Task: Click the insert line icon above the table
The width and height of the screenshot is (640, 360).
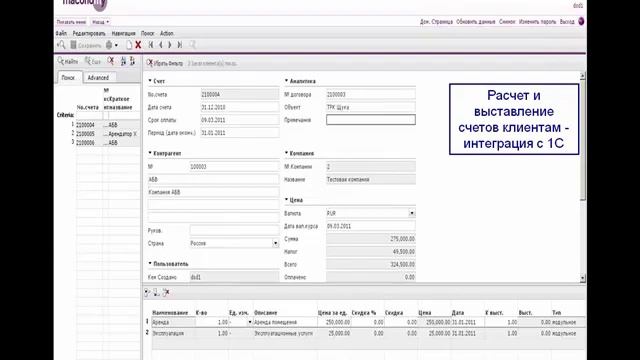Action: tap(156, 293)
